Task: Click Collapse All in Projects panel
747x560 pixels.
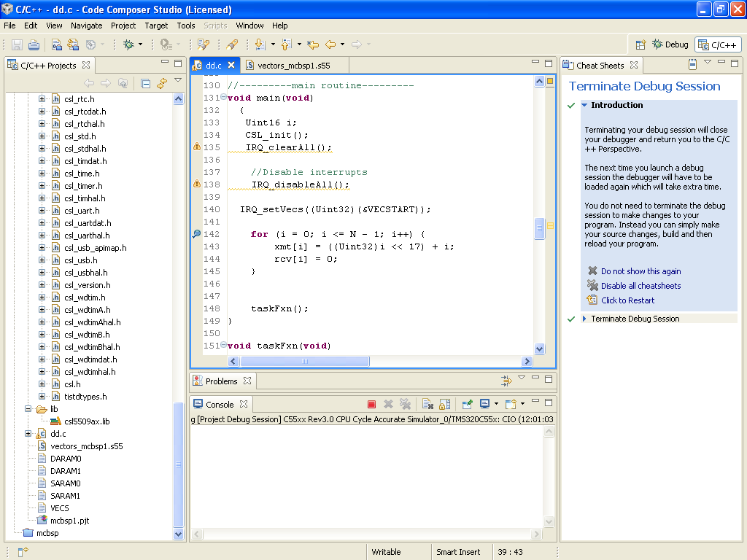Action: click(x=145, y=83)
